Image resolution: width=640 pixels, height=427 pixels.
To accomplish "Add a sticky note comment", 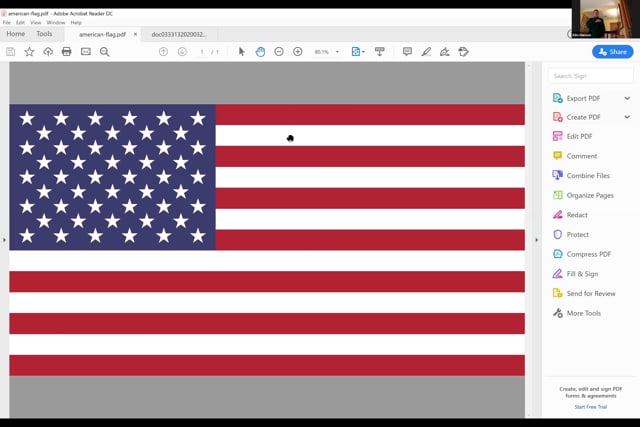I will pyautogui.click(x=407, y=52).
